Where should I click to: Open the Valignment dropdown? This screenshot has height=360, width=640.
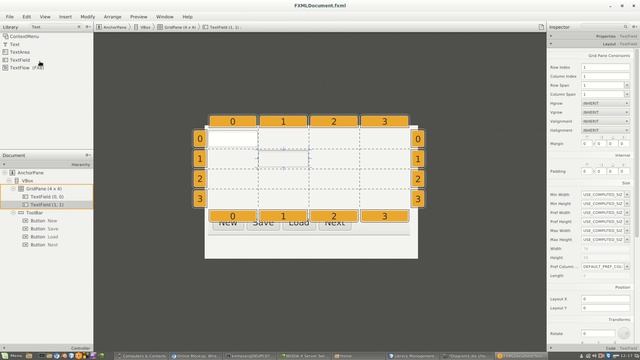point(605,121)
